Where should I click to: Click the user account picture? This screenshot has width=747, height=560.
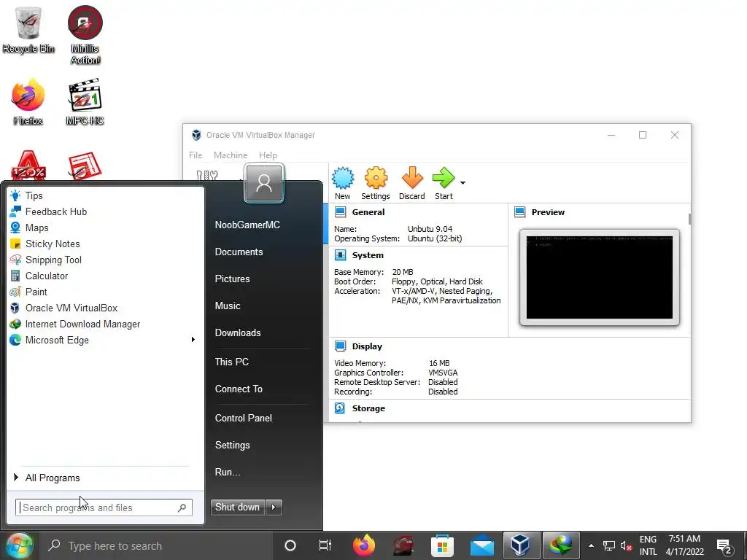click(x=264, y=183)
